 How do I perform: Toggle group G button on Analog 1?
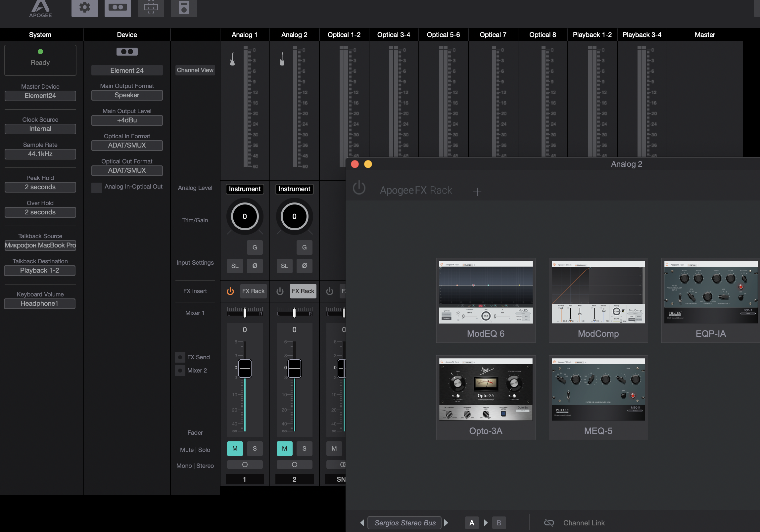coord(255,247)
